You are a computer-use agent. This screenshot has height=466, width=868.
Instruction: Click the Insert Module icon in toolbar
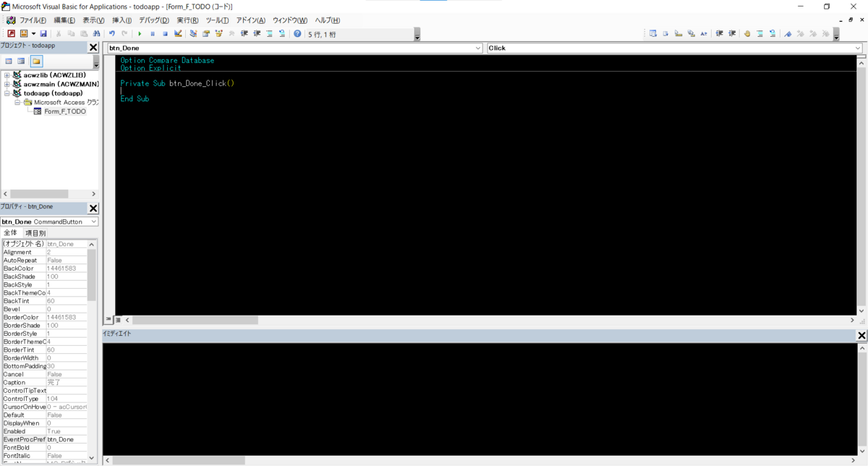pyautogui.click(x=23, y=33)
